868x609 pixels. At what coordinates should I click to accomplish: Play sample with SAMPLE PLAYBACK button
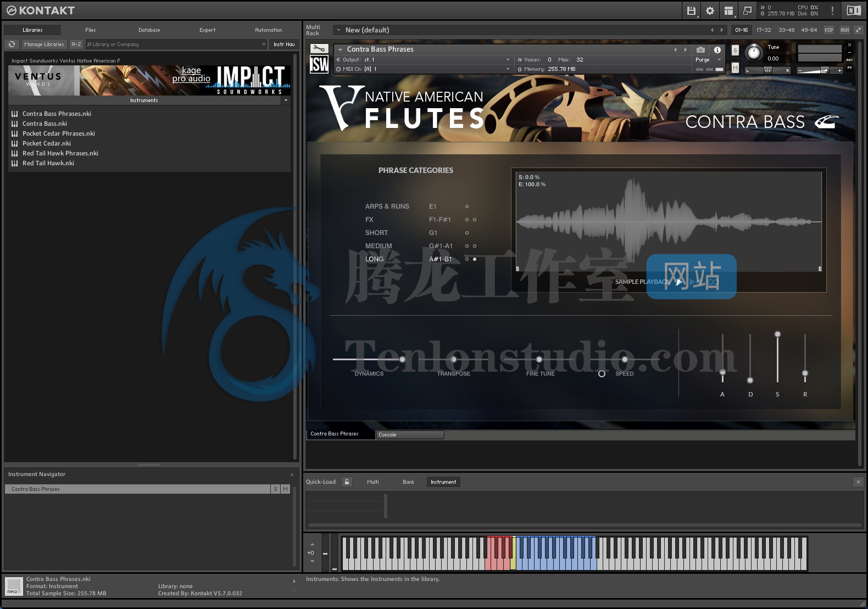pos(678,282)
